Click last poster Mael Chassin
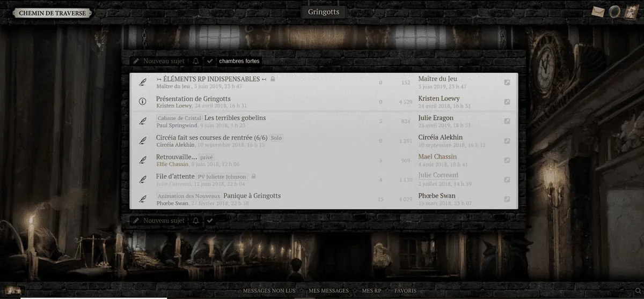644x299 pixels. (x=437, y=157)
